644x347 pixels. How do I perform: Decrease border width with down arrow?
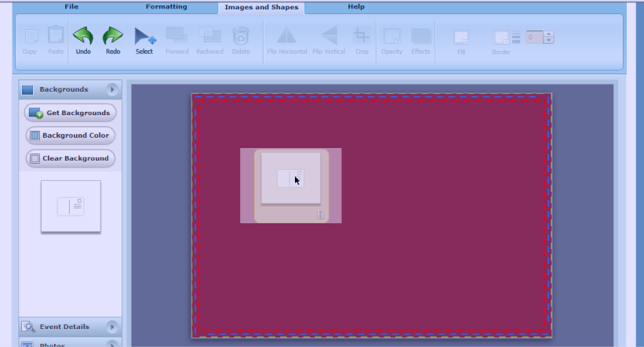point(549,41)
